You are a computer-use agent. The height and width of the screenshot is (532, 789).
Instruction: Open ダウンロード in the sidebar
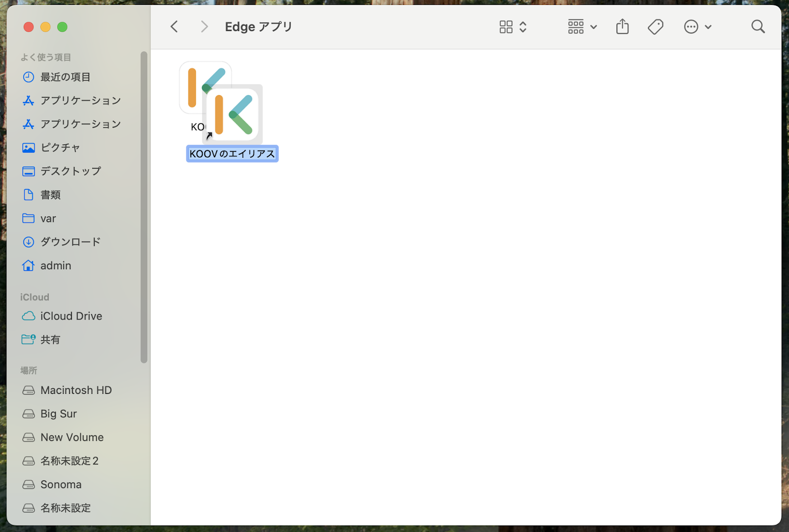[62, 242]
